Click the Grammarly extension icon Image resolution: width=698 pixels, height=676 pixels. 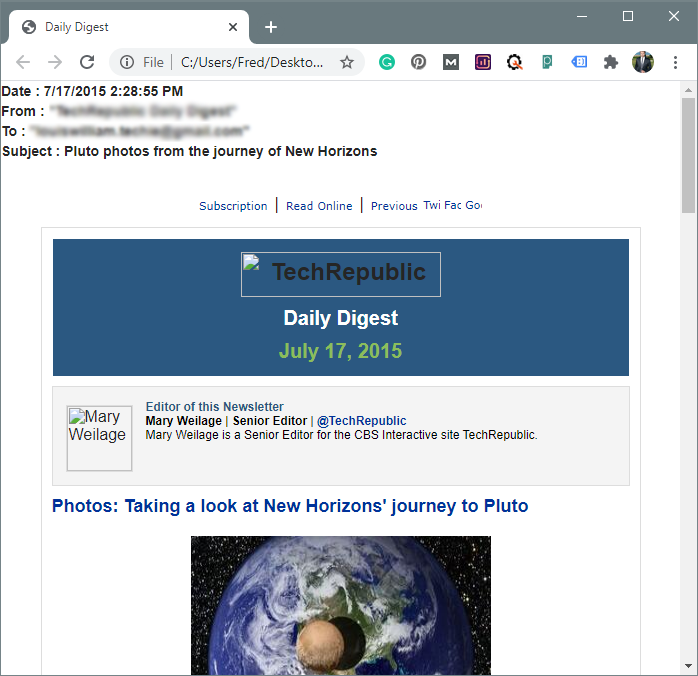[x=387, y=62]
